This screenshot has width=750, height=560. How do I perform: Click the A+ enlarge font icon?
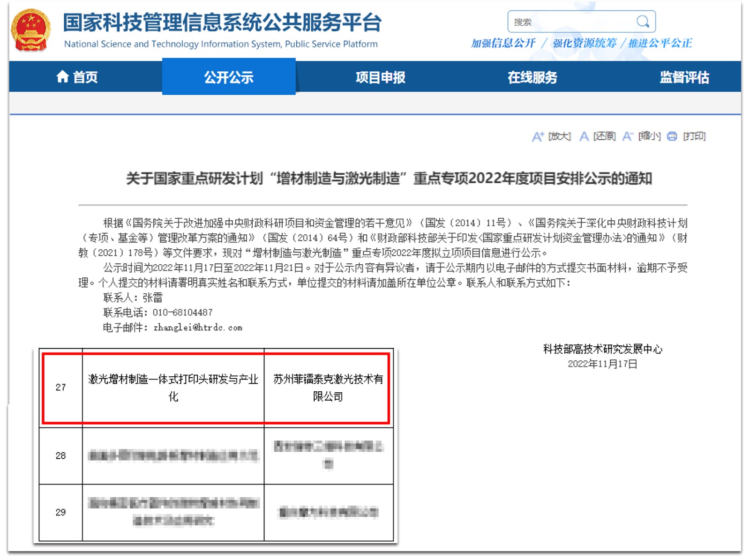point(538,136)
